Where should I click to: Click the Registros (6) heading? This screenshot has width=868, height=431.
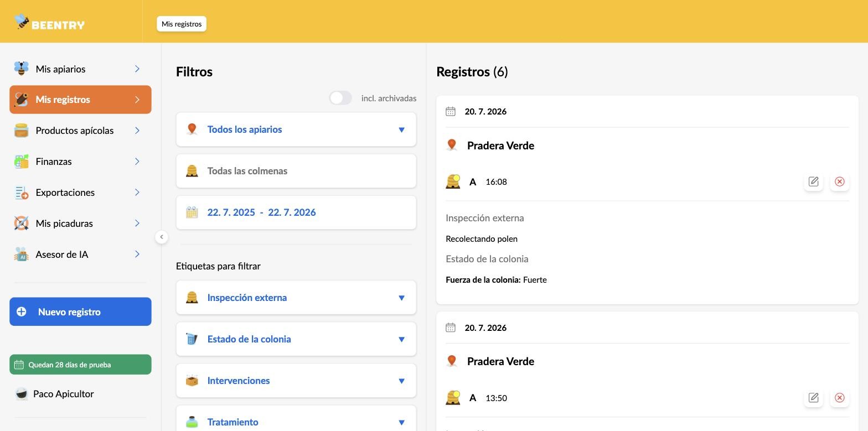click(x=472, y=71)
